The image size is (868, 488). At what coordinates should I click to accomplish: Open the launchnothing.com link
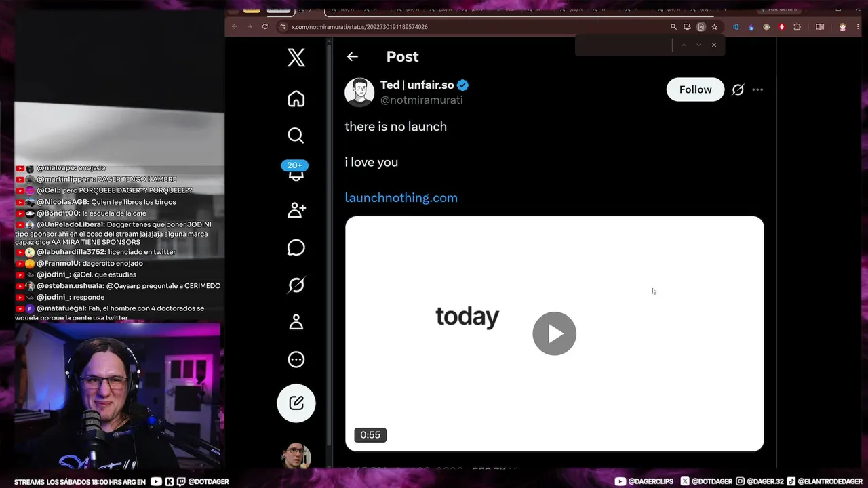click(401, 198)
